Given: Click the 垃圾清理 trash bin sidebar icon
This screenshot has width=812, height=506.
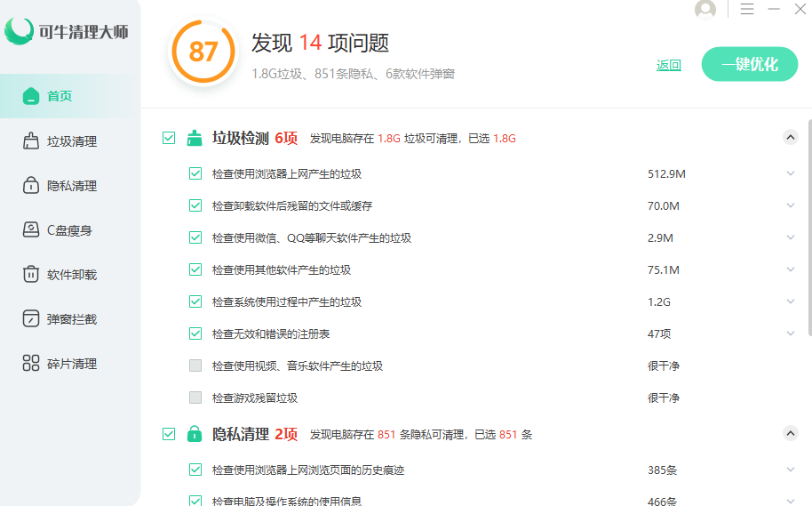Looking at the screenshot, I should [x=31, y=141].
